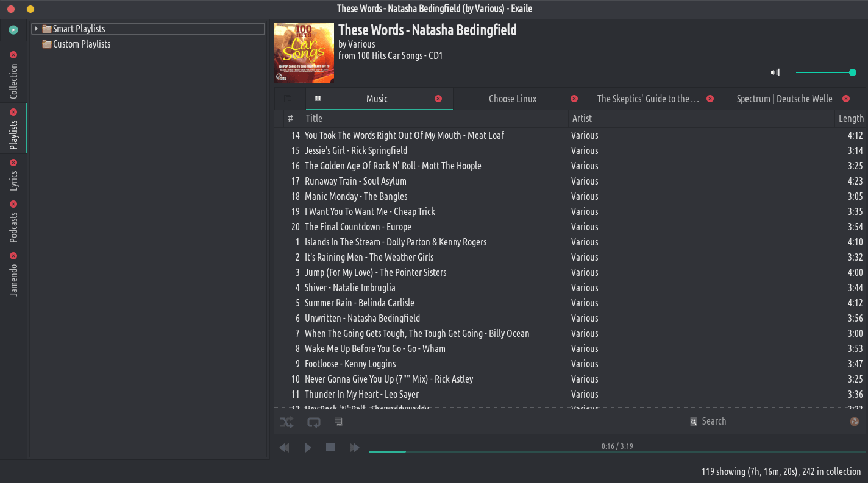Image resolution: width=868 pixels, height=483 pixels.
Task: Skip to next track button
Action: 354,448
